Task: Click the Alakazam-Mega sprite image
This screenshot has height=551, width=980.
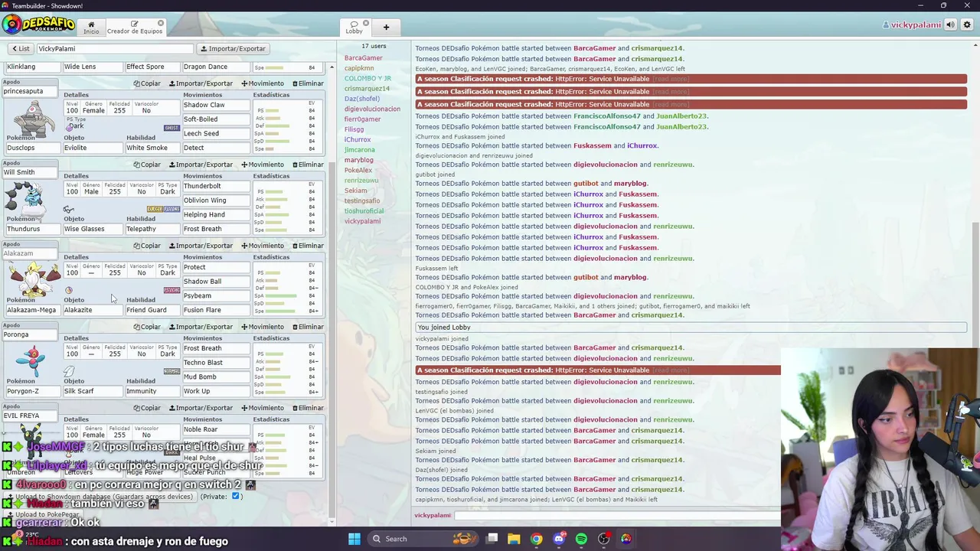Action: (x=32, y=279)
